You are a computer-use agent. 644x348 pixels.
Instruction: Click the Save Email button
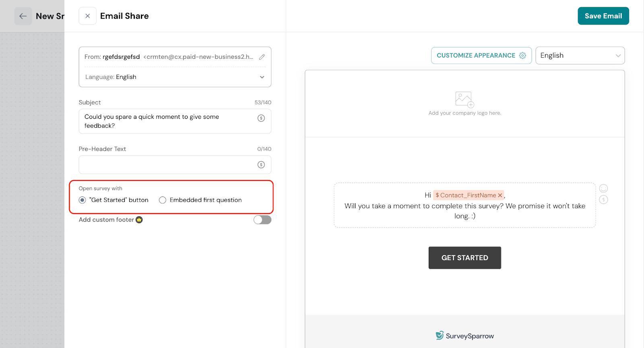(x=603, y=16)
